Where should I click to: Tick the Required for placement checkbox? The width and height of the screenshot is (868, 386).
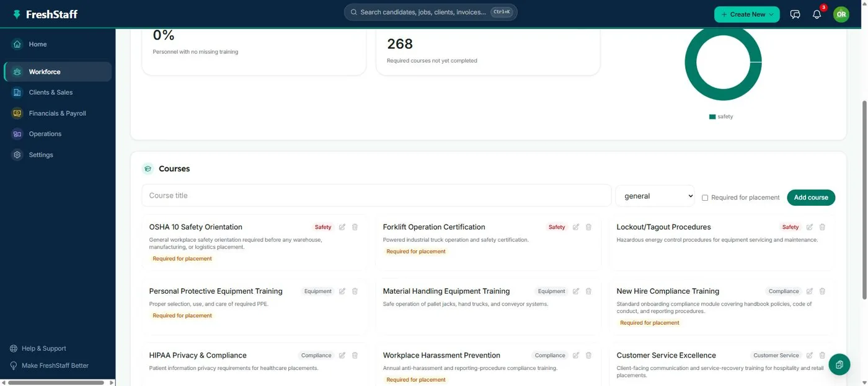click(x=705, y=198)
